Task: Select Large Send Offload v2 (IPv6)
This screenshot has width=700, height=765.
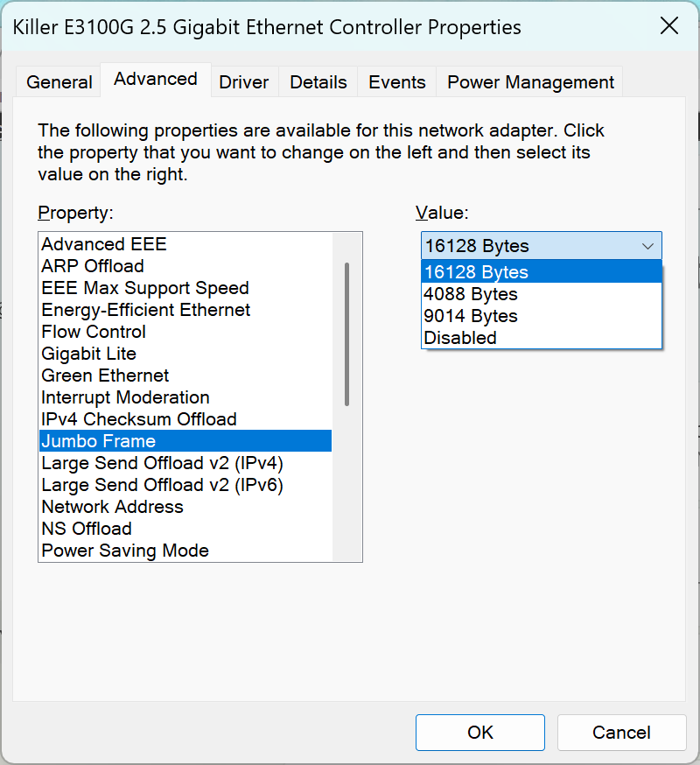Action: pos(185,485)
